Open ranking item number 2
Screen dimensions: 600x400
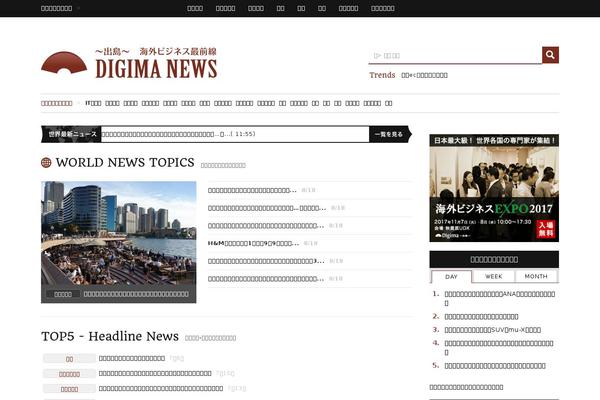point(481,317)
